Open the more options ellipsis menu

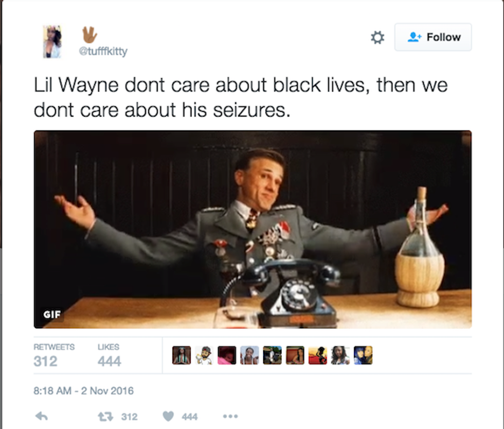230,417
